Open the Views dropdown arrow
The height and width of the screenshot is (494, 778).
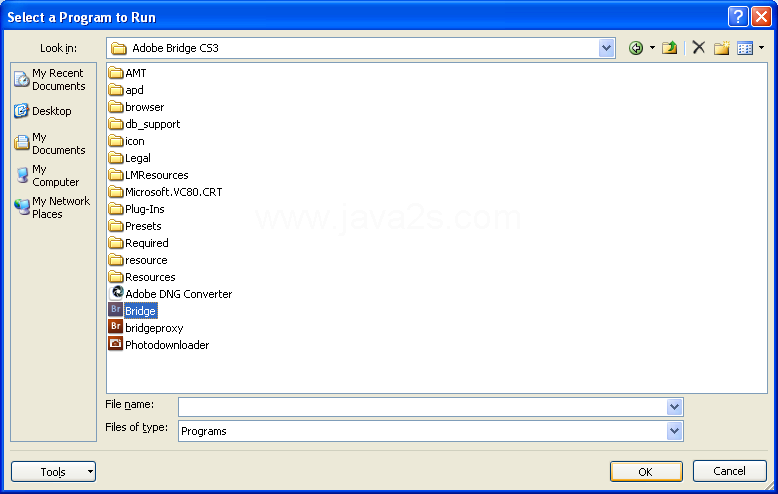click(761, 48)
